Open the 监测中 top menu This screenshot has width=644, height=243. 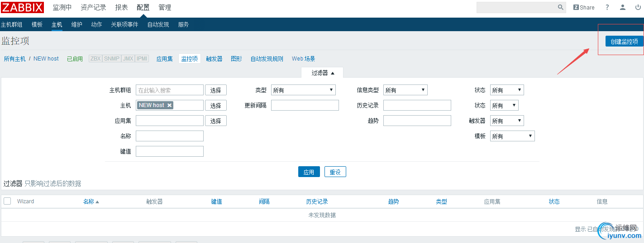tap(62, 7)
